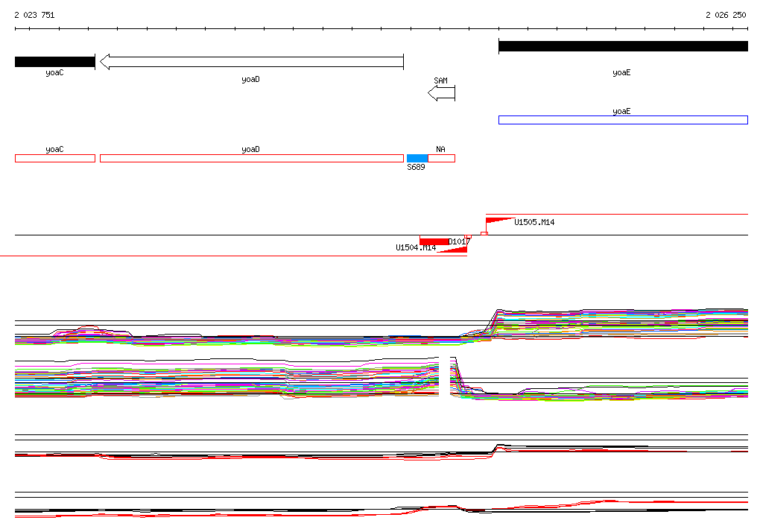Click the small red square near U1505

[484, 234]
